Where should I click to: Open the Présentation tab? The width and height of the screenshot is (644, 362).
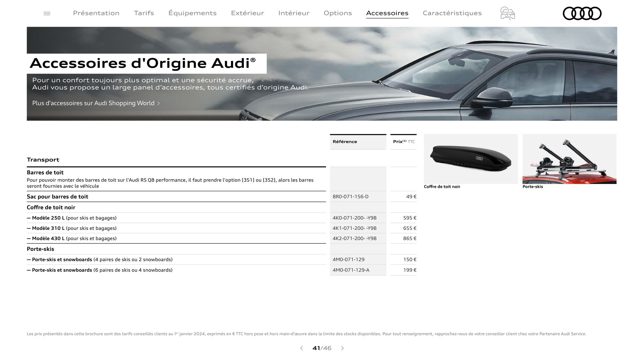point(96,13)
